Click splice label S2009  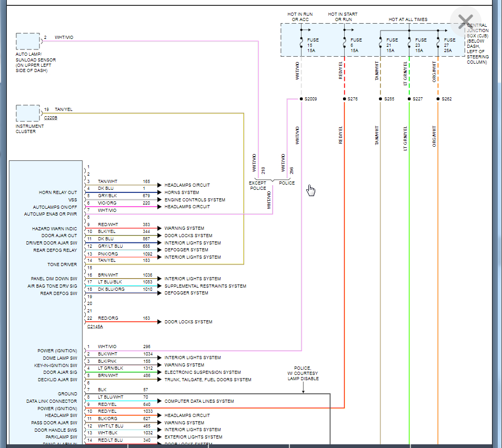pyautogui.click(x=310, y=99)
